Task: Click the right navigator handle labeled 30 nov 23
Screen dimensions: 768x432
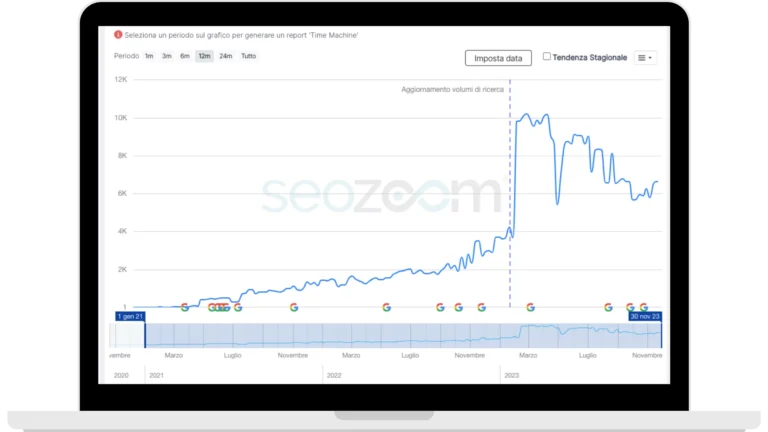Action: pos(645,316)
